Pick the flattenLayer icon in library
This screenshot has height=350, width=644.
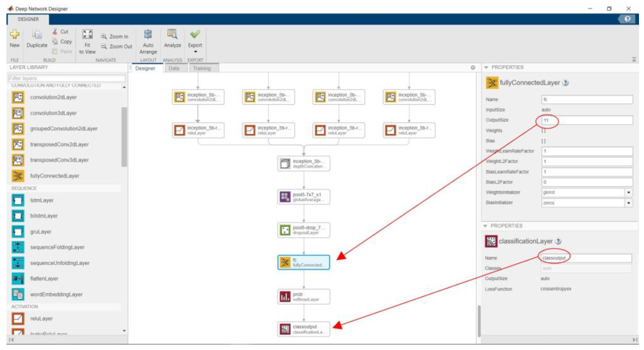[x=18, y=279]
